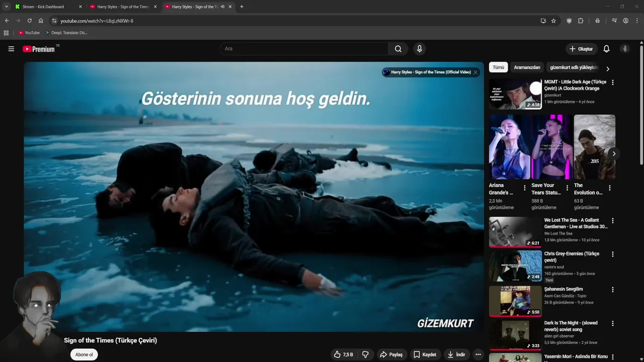644x362 pixels.
Task: Open options for MGMT - Little Dark Age video
Action: [612, 82]
